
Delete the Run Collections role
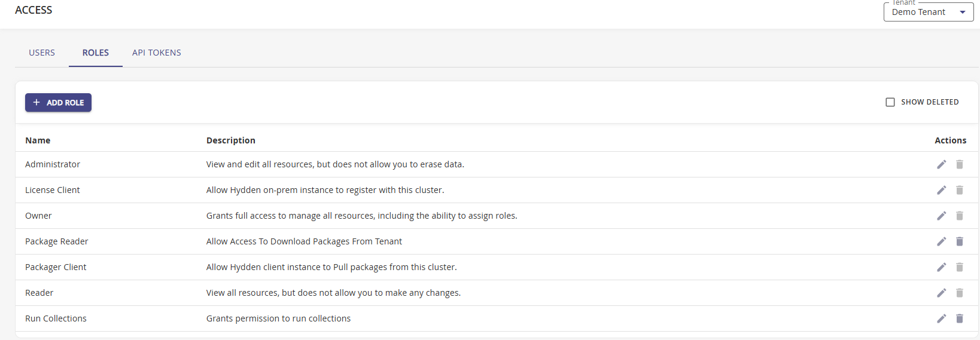959,318
